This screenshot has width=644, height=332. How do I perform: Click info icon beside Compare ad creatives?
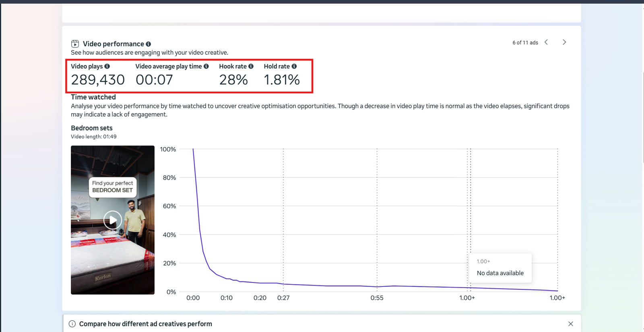pos(72,324)
